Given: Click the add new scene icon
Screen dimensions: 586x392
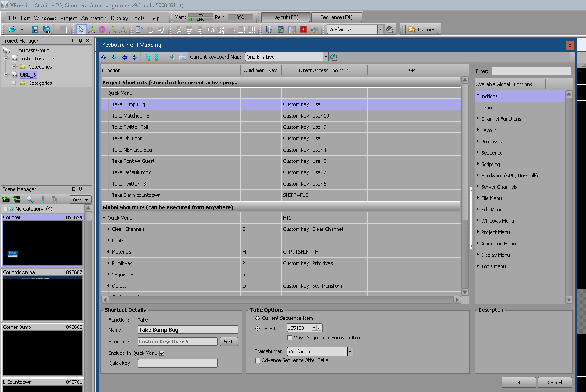Looking at the screenshot, I should pyautogui.click(x=6, y=199).
